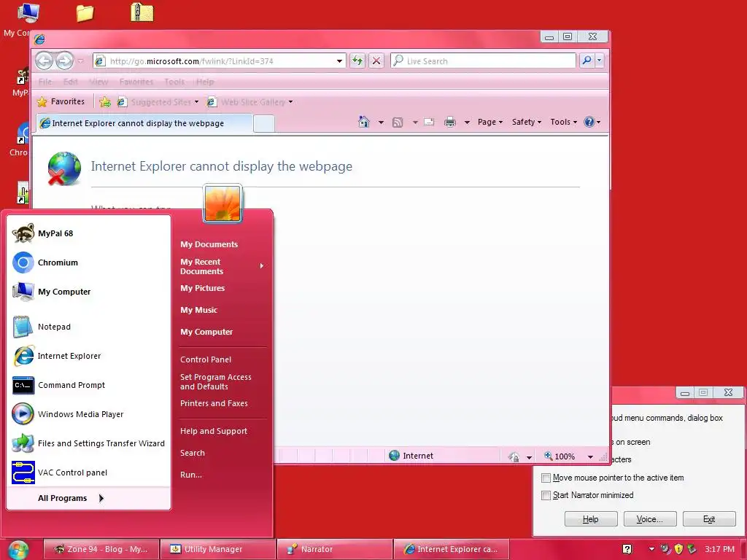Open the Tools command bar dropdown
This screenshot has width=747, height=560.
point(564,122)
